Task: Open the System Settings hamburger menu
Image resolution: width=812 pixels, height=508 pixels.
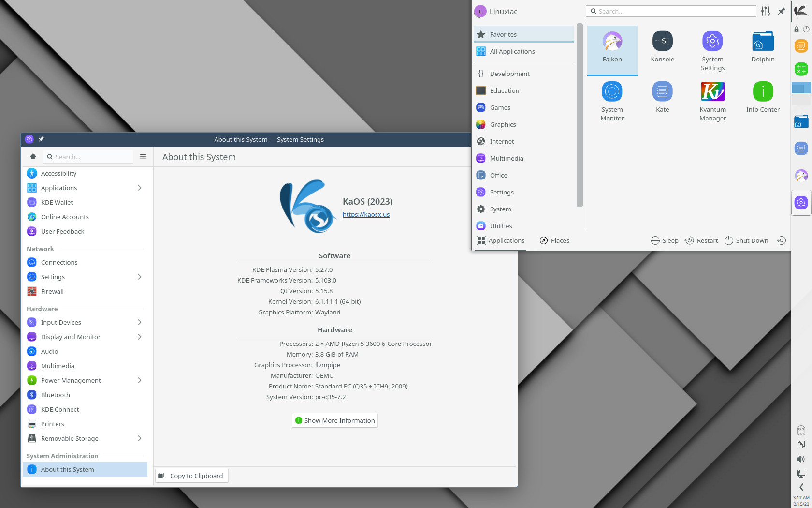Action: point(143,157)
